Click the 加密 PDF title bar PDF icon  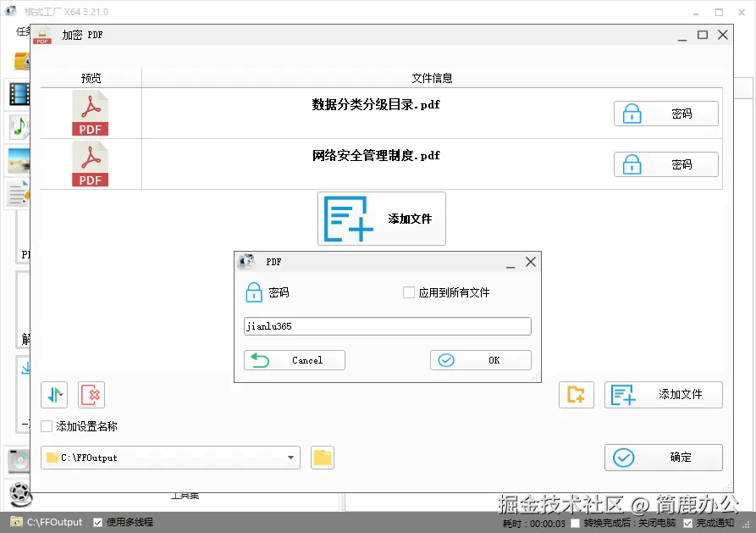click(x=42, y=36)
